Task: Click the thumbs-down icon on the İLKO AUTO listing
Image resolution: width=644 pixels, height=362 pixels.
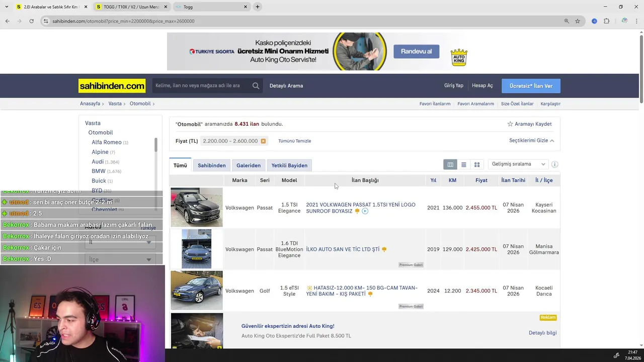Action: (x=384, y=249)
